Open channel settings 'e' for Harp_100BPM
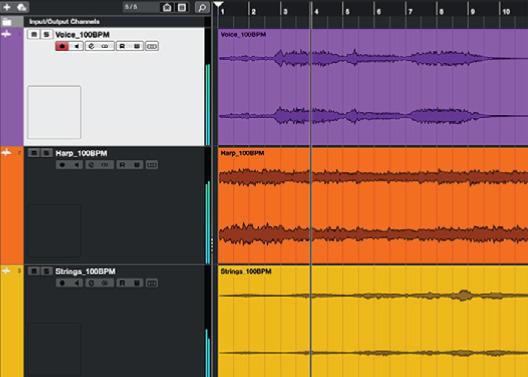 pos(92,165)
